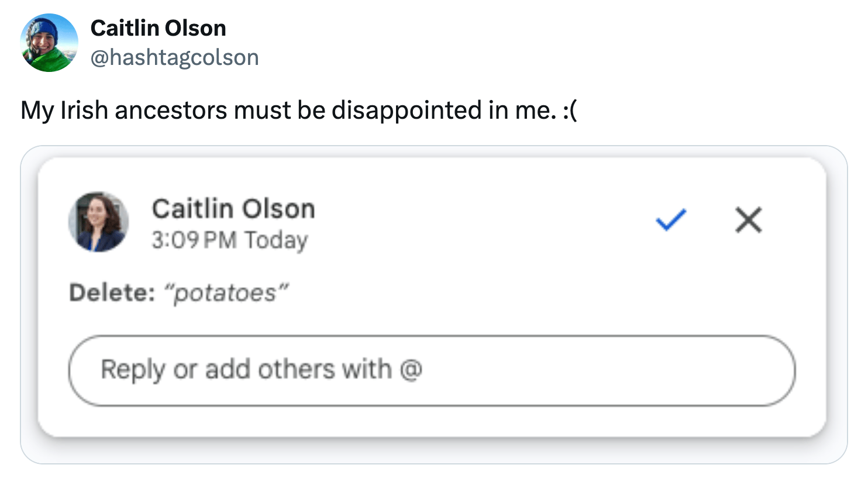
Task: Click the "3:09 PM Today" timestamp
Action: [229, 240]
